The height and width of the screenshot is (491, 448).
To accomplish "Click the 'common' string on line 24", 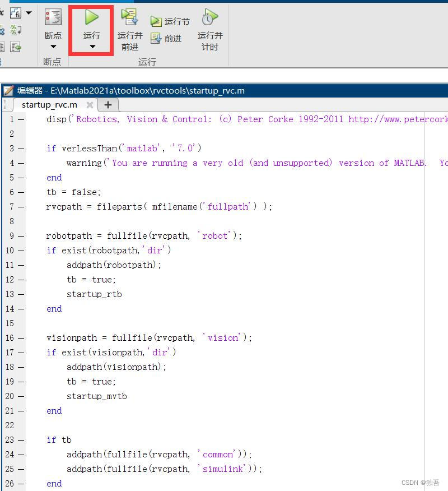I will pos(217,455).
